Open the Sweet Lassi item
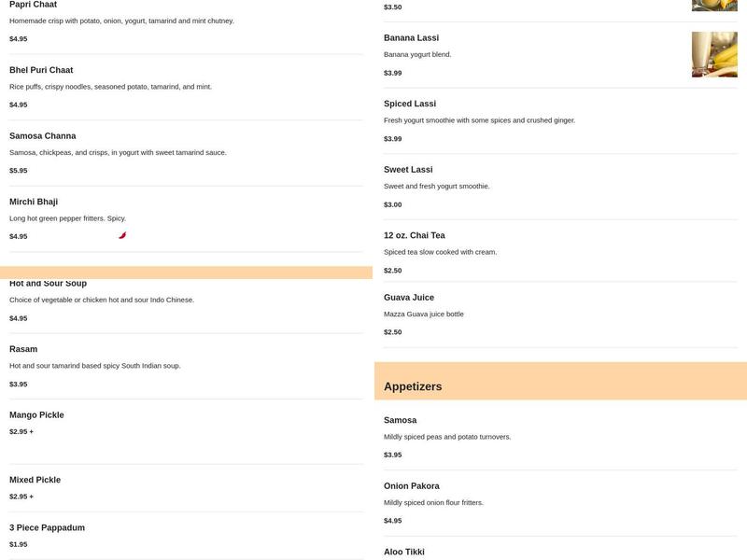The image size is (747, 560). pyautogui.click(x=409, y=170)
